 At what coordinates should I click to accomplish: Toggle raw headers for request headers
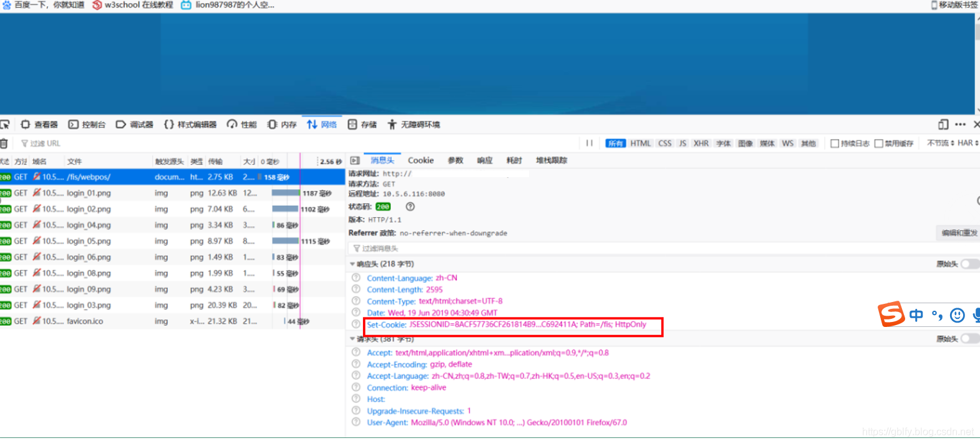coord(970,339)
